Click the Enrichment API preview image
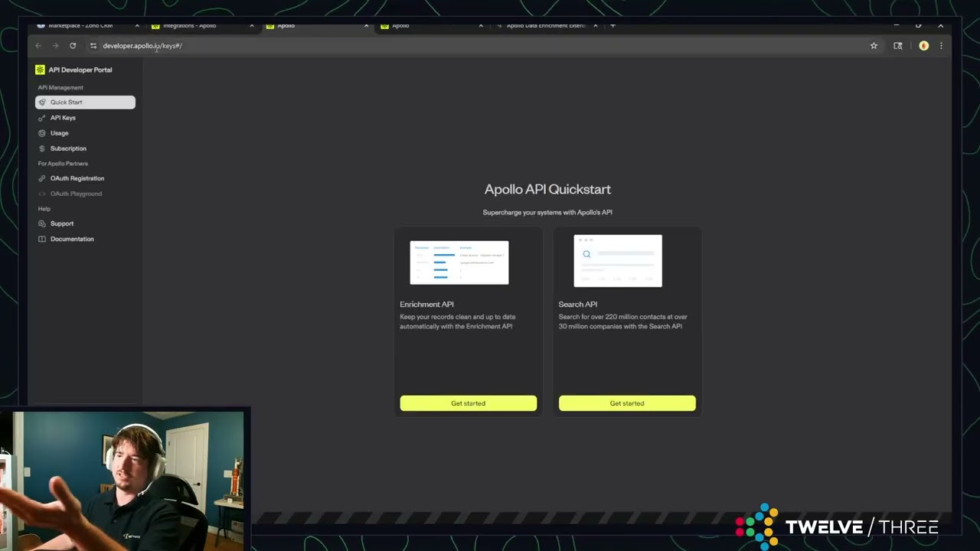The height and width of the screenshot is (551, 980). [x=459, y=262]
